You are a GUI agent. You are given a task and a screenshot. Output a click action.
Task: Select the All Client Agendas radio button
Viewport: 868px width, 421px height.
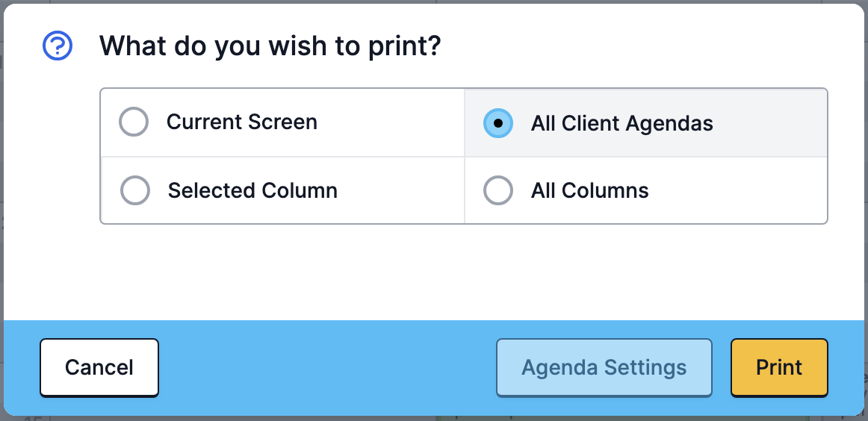point(498,123)
